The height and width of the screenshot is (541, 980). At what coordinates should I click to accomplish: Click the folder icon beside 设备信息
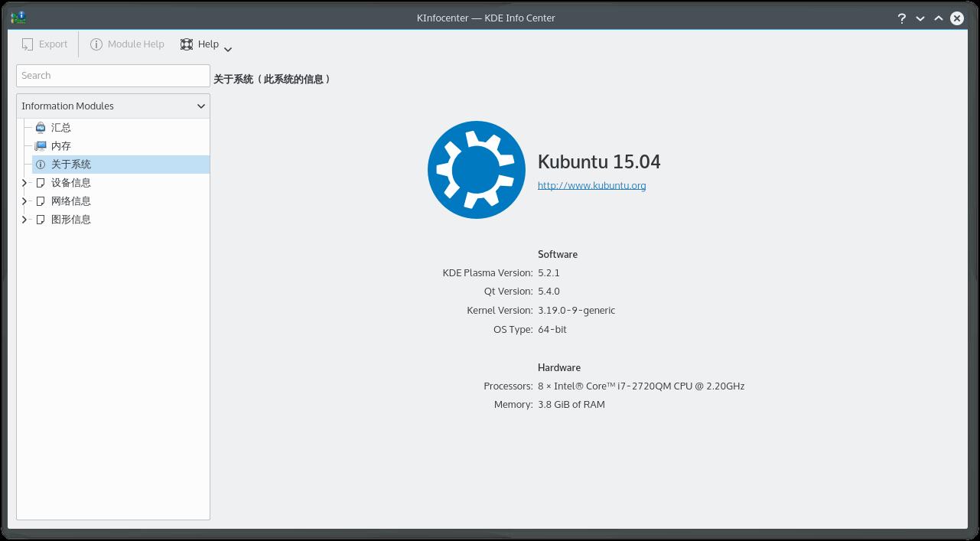(x=41, y=183)
